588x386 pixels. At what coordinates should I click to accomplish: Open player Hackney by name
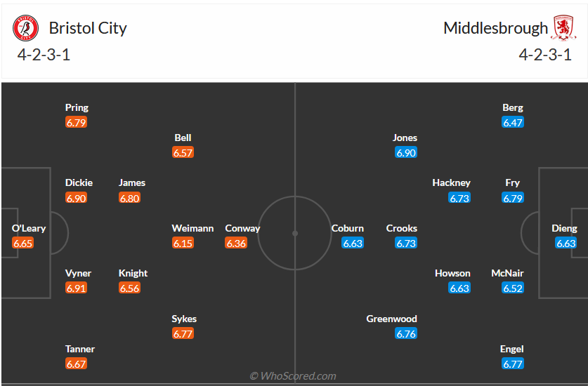point(451,182)
